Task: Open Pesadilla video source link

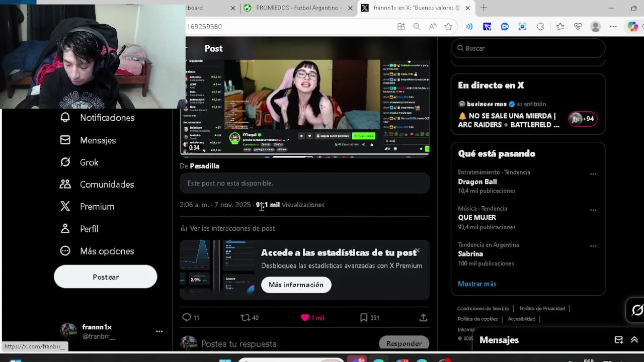Action: tap(204, 166)
